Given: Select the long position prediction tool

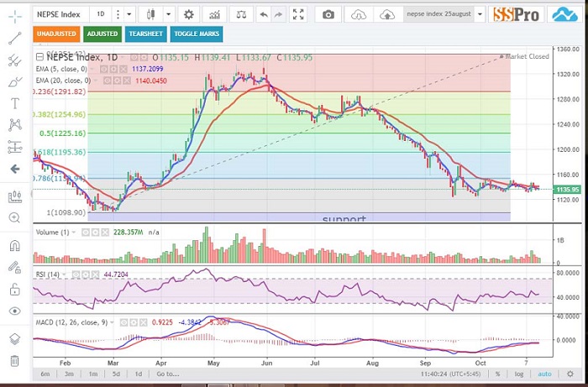Looking at the screenshot, I should [x=15, y=147].
